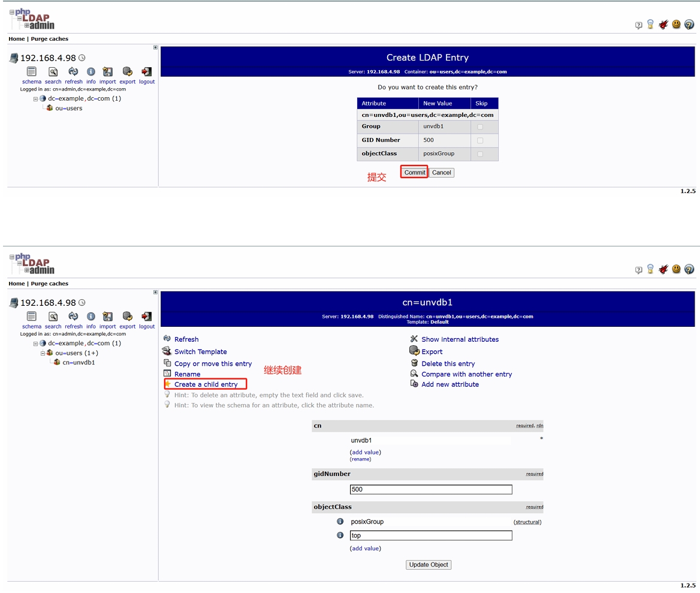Image resolution: width=700 pixels, height=593 pixels.
Task: Toggle the Skip checkbox for Group row
Action: pyautogui.click(x=480, y=127)
